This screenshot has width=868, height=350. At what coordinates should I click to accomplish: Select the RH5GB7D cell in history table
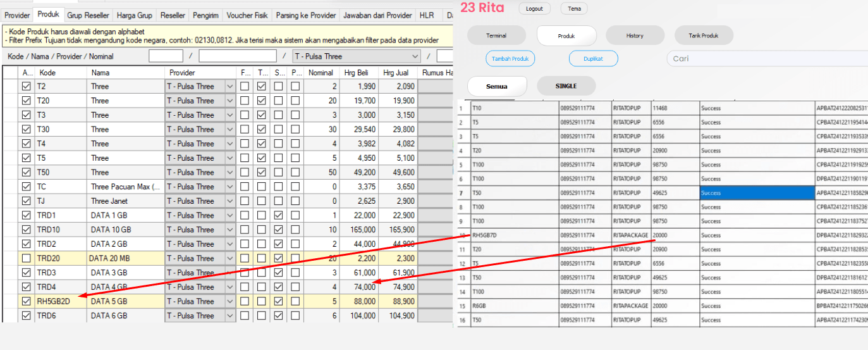(513, 235)
